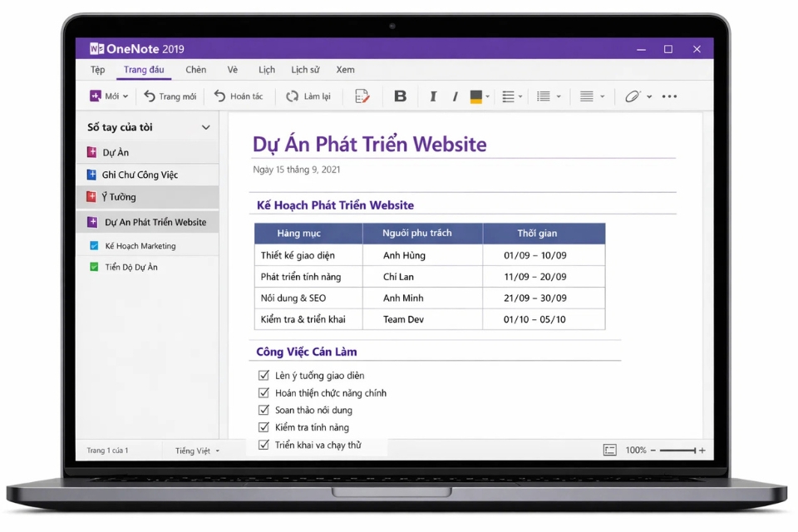
Task: Select the Bold formatting icon
Action: tap(400, 96)
